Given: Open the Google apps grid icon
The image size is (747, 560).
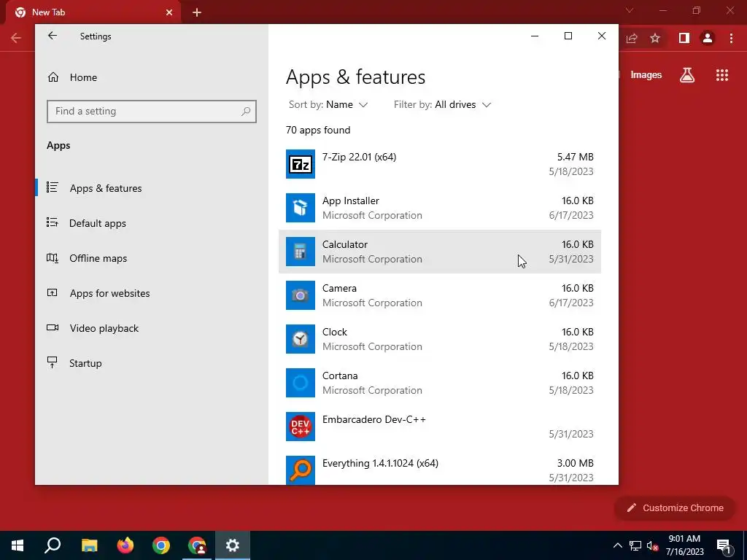Looking at the screenshot, I should coord(722,75).
